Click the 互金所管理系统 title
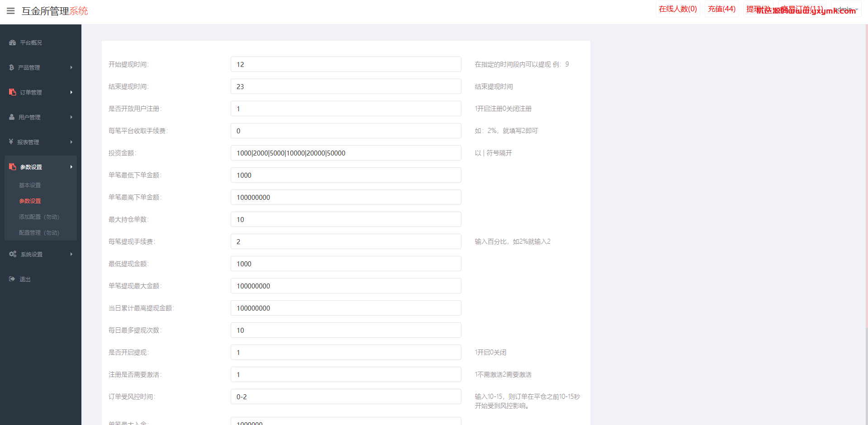Screen dimensions: 868x425 pos(55,11)
